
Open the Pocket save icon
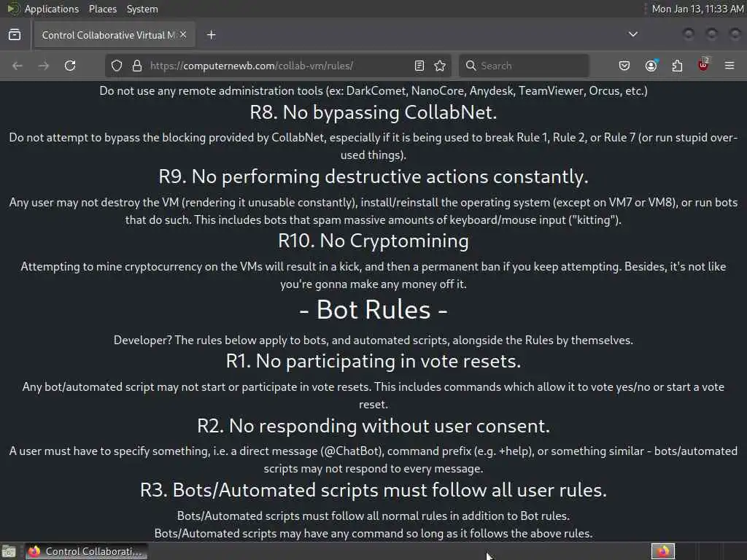tap(624, 66)
